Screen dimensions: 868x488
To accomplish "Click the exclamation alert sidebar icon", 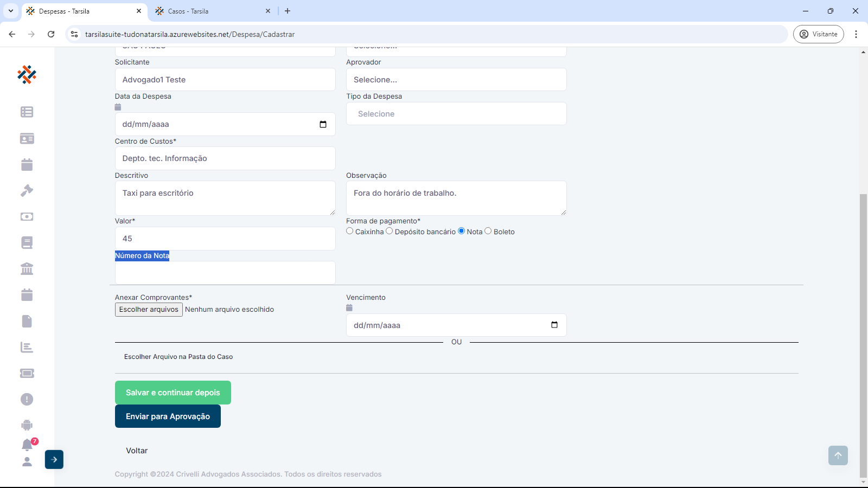I will (x=27, y=399).
